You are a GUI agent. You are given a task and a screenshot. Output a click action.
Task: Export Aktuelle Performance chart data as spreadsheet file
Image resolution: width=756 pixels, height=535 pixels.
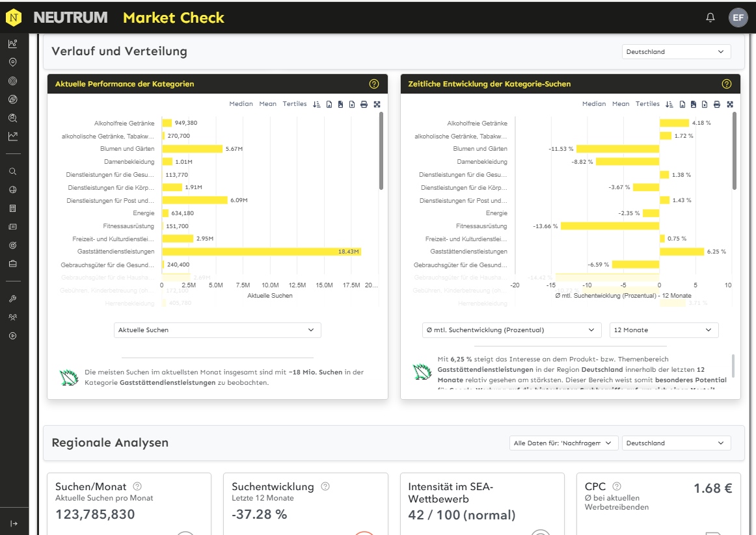pyautogui.click(x=352, y=104)
